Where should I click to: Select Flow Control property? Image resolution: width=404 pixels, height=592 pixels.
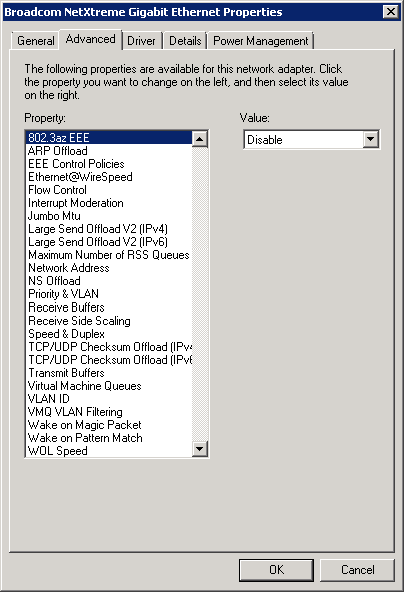(x=109, y=190)
